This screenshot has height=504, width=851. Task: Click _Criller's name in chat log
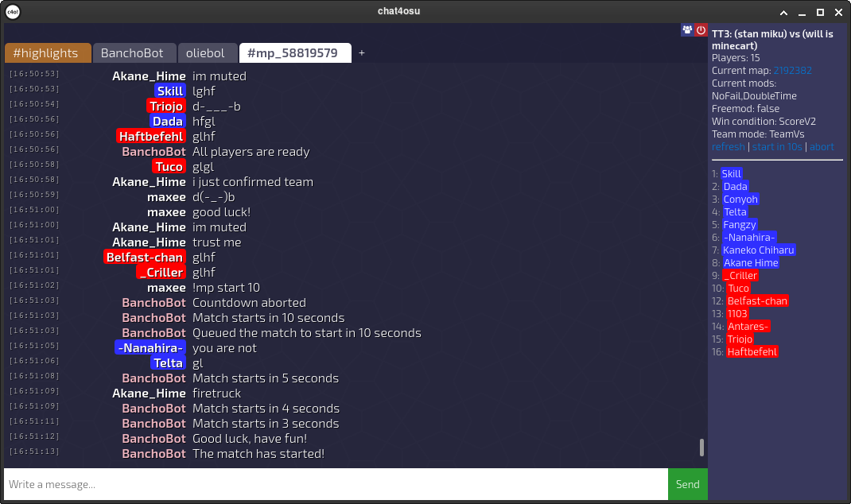point(161,273)
